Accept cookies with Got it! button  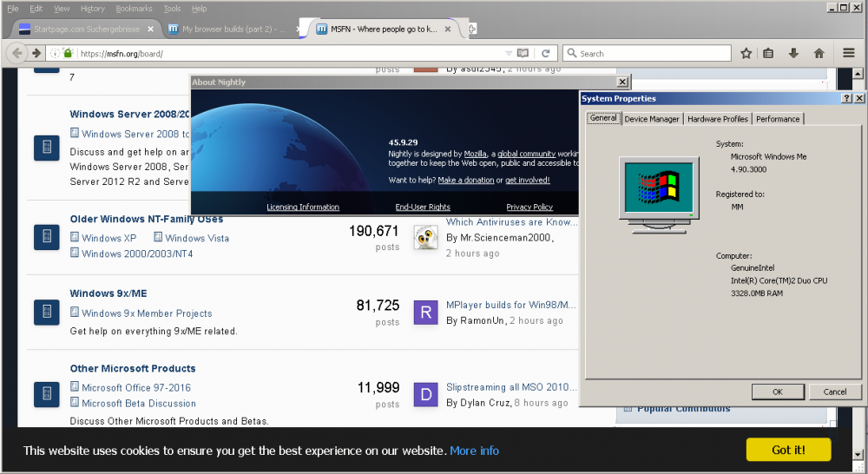[x=788, y=450]
